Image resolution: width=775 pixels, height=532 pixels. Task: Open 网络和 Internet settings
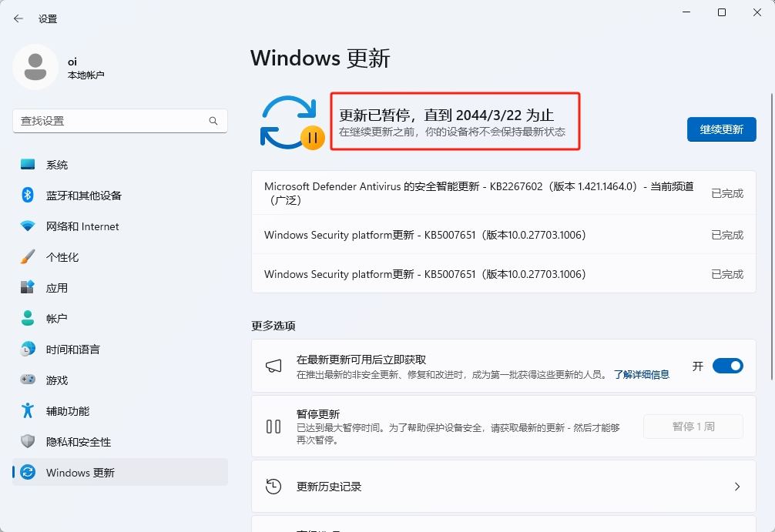77,226
